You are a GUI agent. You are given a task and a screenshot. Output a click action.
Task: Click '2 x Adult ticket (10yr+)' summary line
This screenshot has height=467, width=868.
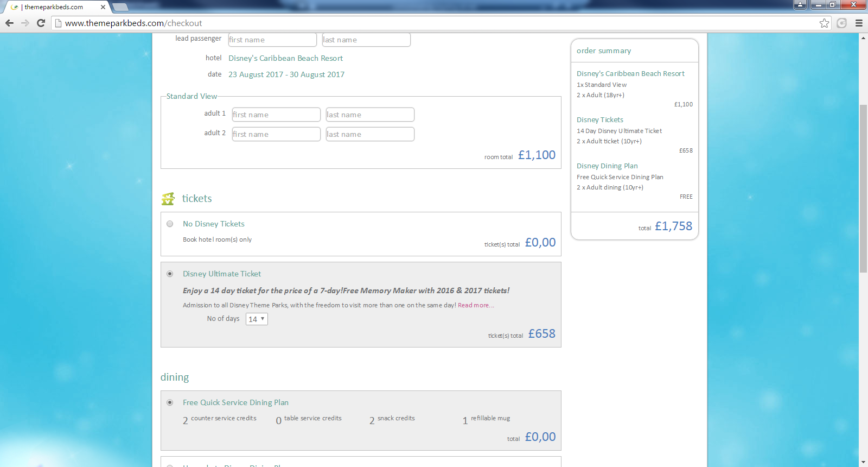coord(609,141)
